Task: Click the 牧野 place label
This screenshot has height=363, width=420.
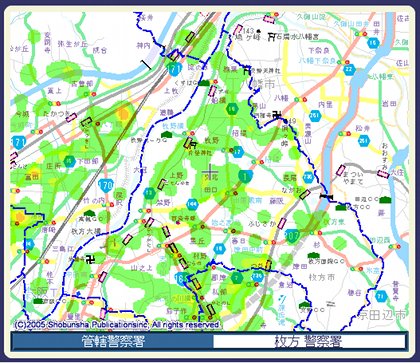Action: click(212, 141)
